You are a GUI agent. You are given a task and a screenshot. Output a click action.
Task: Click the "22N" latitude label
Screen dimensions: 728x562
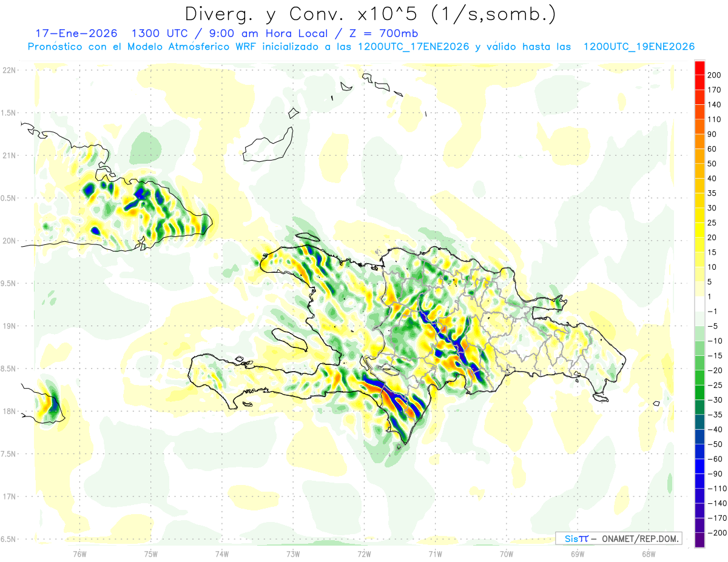coord(9,70)
